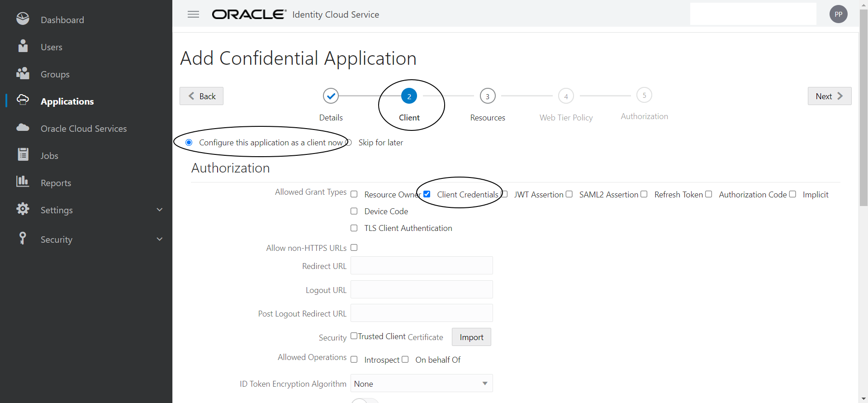Open the ID Token Encryption Algorithm dropdown
The width and height of the screenshot is (868, 403).
[421, 384]
